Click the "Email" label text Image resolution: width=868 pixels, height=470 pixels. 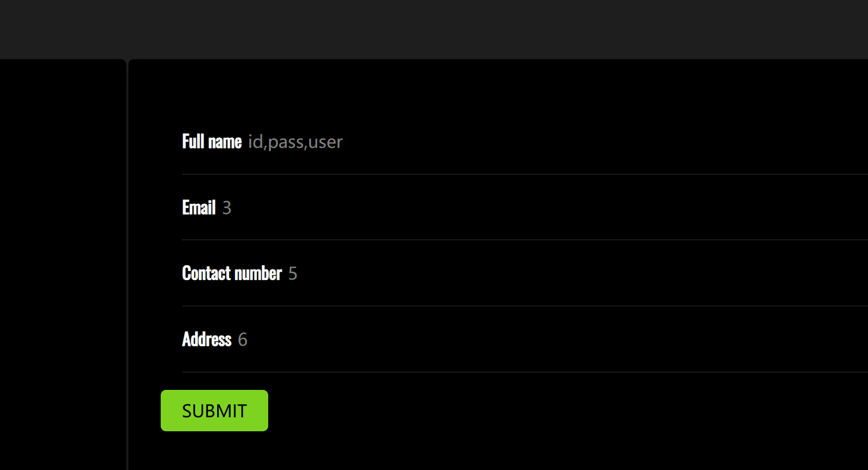pos(199,208)
